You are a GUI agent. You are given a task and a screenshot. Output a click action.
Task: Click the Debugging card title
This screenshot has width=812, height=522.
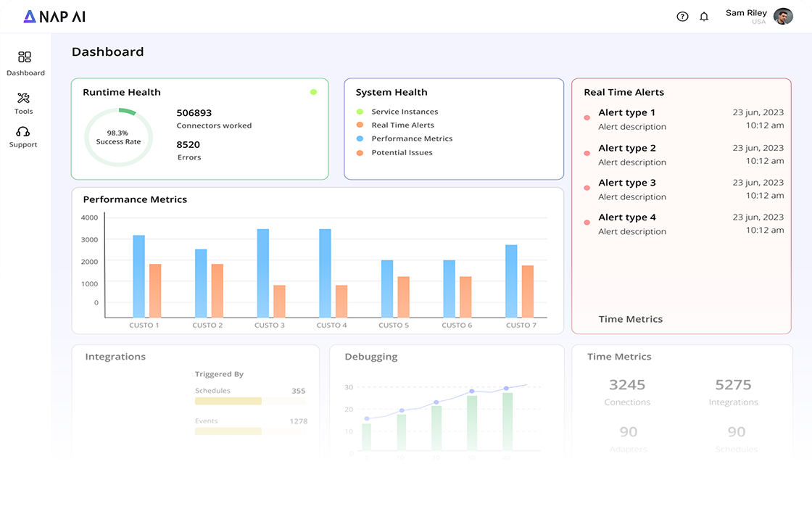[x=371, y=357]
